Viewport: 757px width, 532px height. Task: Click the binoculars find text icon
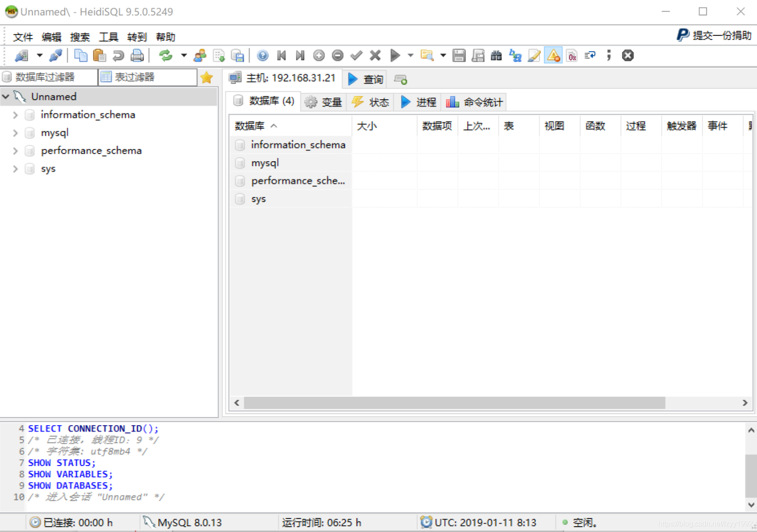[497, 56]
